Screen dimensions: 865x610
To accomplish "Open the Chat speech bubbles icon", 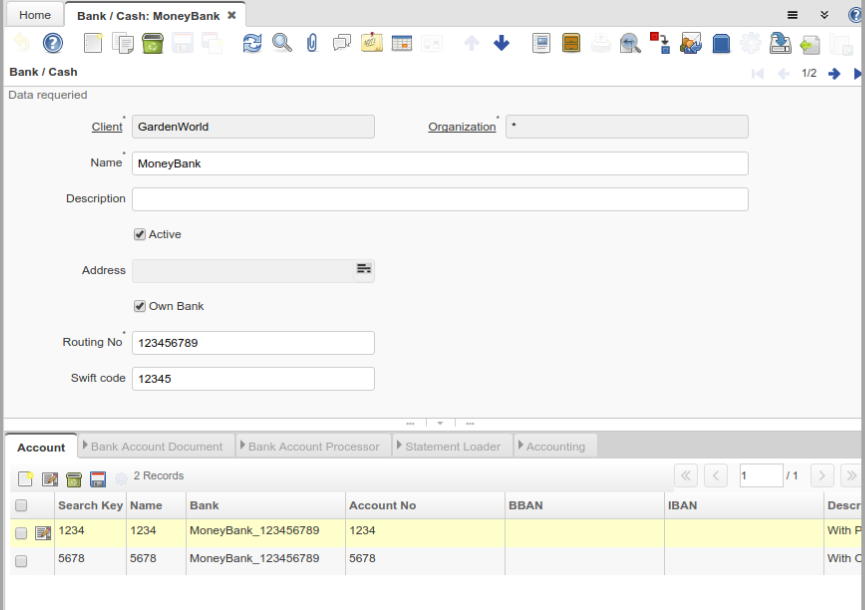I will pyautogui.click(x=342, y=43).
